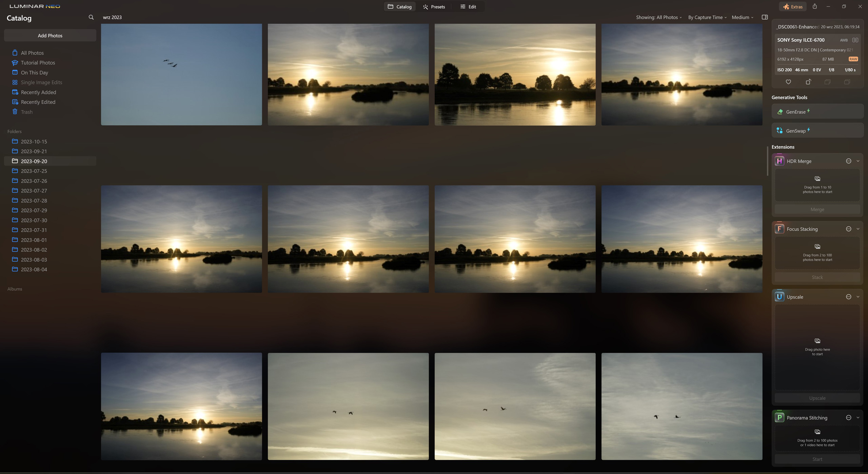The width and height of the screenshot is (868, 474).
Task: Rotate the selected photo using rotate icon
Action: point(808,82)
